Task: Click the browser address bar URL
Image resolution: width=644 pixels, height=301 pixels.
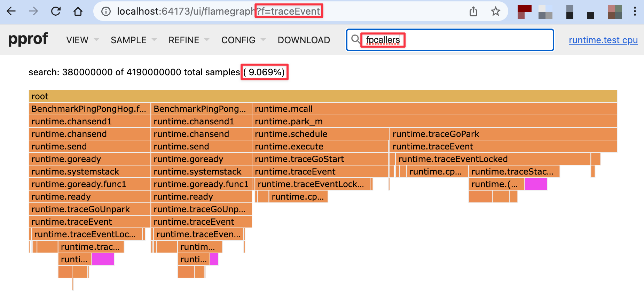Action: pyautogui.click(x=218, y=11)
